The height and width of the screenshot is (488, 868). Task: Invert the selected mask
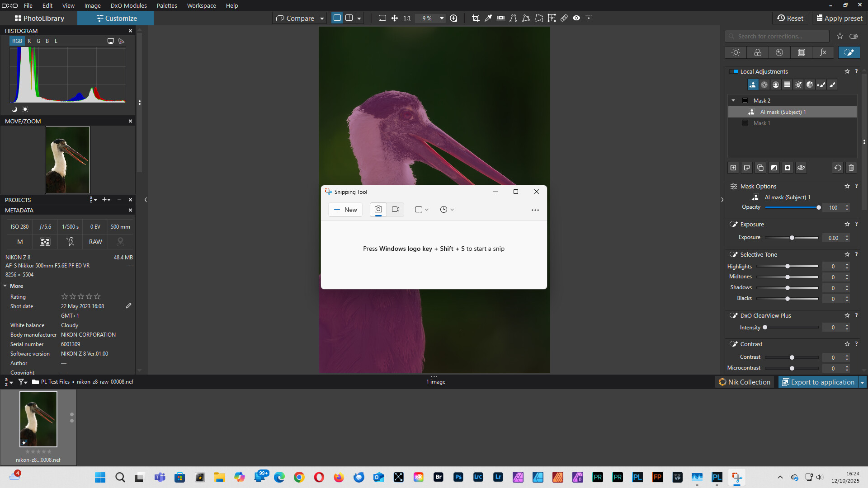point(774,168)
